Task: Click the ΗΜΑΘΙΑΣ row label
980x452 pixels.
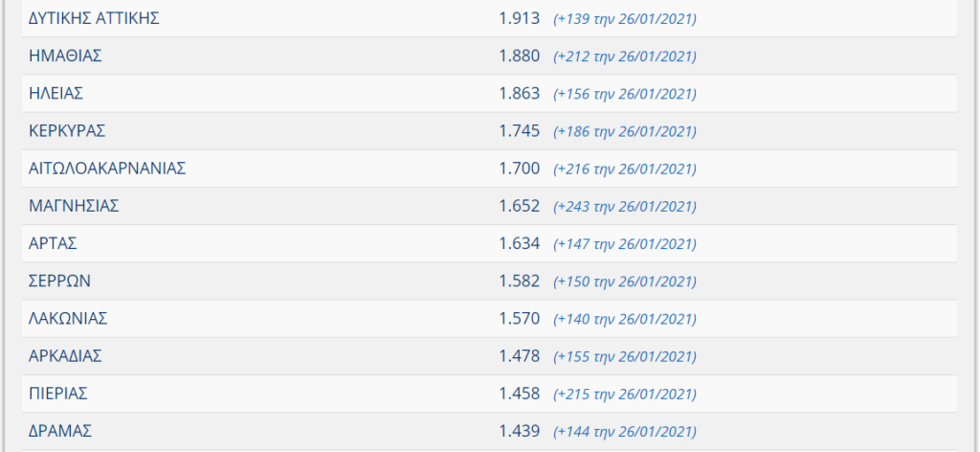Action: pyautogui.click(x=66, y=56)
